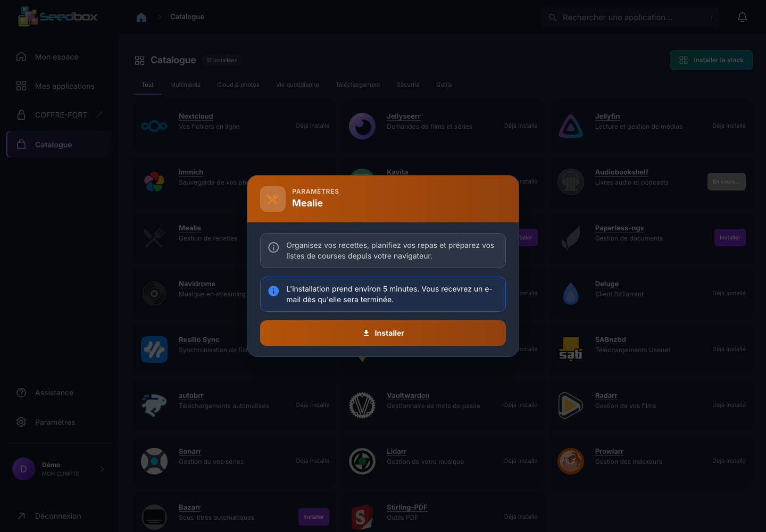This screenshot has width=766, height=532.
Task: Click the Jellyseerr app icon
Action: pos(362,126)
